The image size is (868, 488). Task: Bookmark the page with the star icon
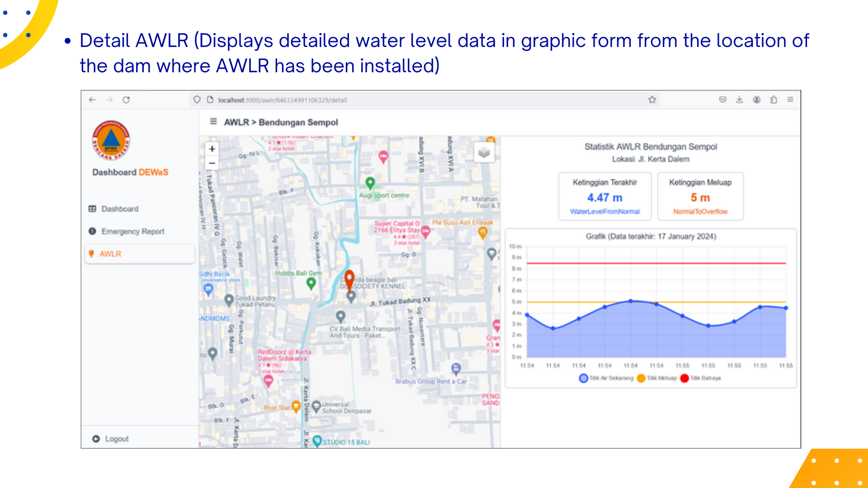click(x=652, y=100)
